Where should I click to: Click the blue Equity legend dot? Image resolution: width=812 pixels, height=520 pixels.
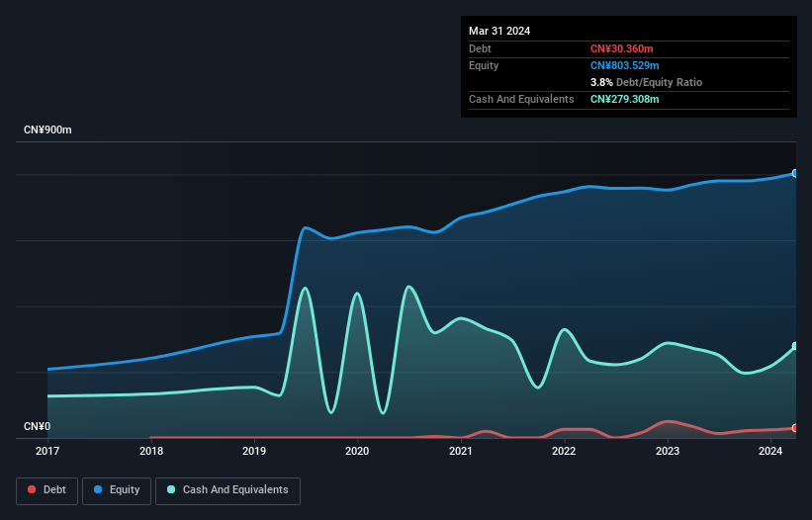(98, 489)
